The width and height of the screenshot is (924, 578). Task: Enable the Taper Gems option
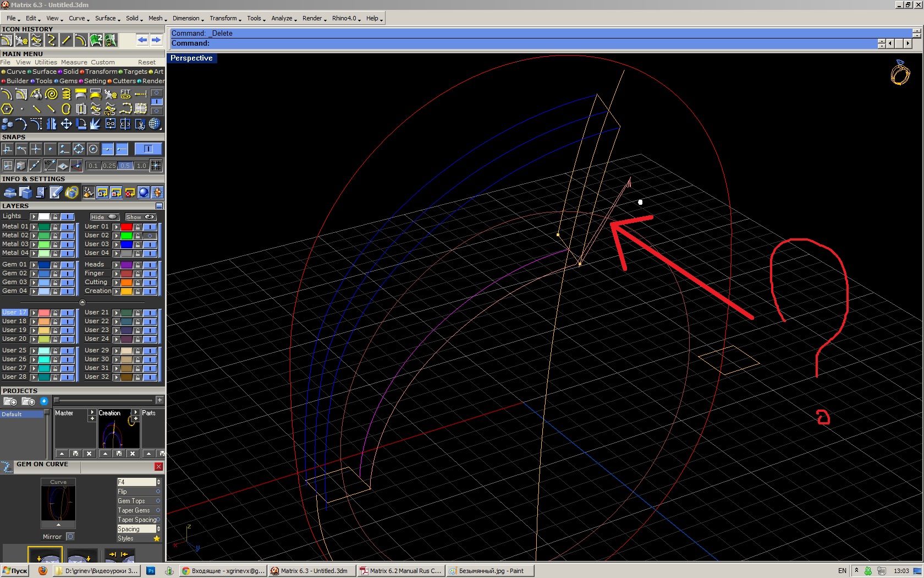tap(158, 510)
